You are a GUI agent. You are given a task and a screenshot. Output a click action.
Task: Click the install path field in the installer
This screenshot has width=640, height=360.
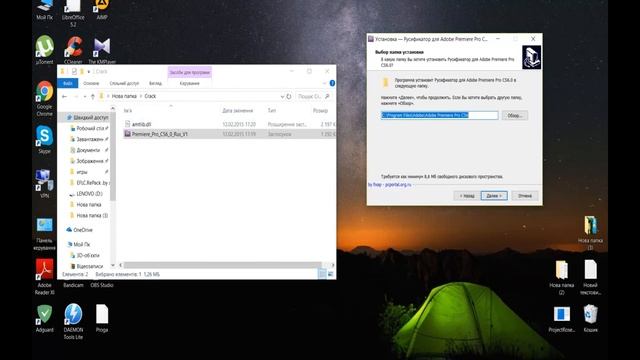439,116
